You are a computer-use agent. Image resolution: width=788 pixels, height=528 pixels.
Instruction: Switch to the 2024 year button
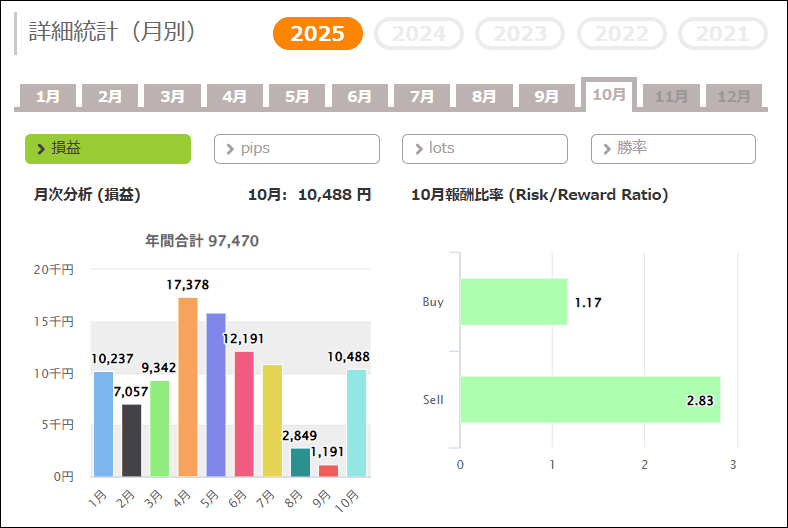click(x=419, y=34)
